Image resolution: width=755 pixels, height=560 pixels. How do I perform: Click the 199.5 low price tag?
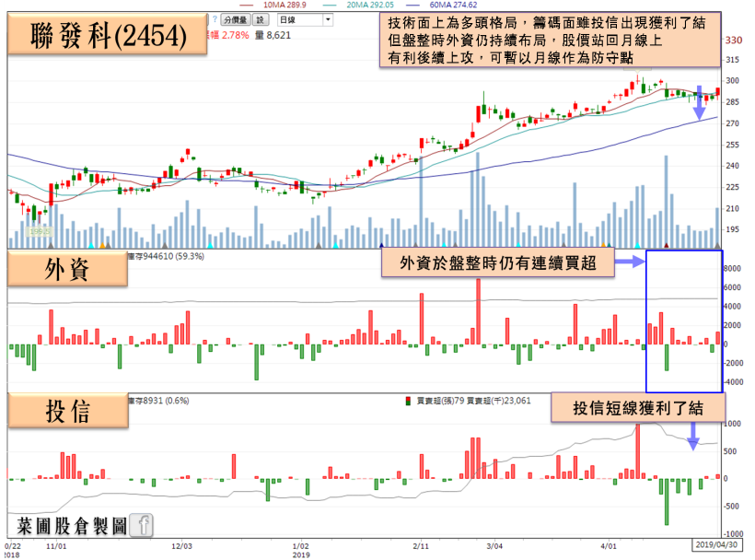pos(40,231)
